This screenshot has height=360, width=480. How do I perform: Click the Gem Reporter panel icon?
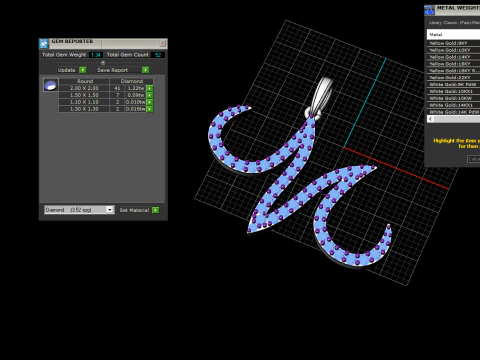44,44
